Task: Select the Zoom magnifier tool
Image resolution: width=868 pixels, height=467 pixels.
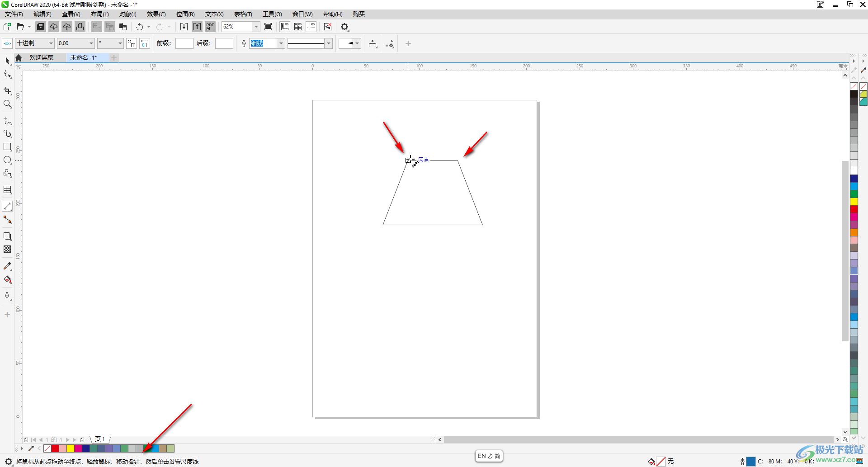Action: [7, 104]
